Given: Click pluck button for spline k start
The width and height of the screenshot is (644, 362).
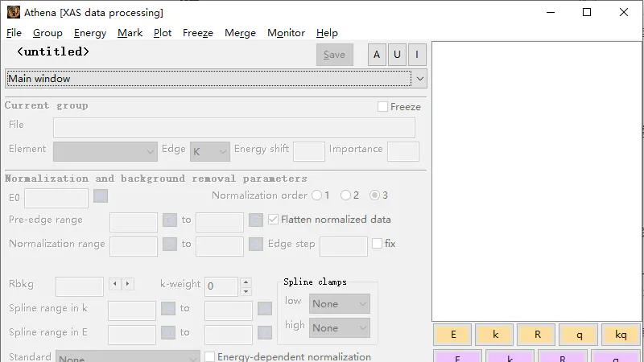Looking at the screenshot, I should (168, 309).
